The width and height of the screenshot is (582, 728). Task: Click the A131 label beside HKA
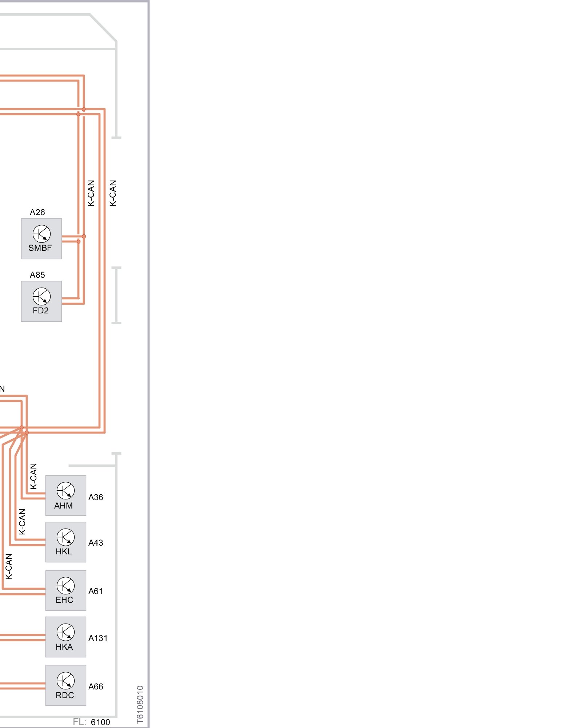[x=98, y=638]
